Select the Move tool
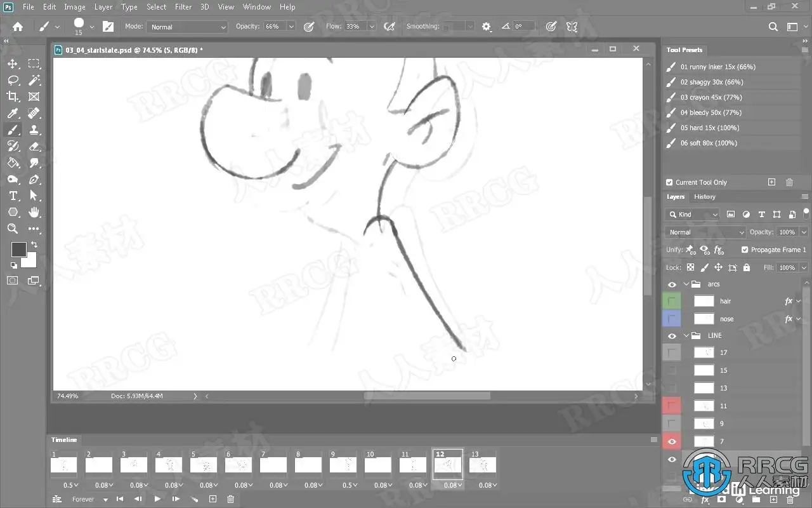The width and height of the screenshot is (812, 508). (13, 63)
